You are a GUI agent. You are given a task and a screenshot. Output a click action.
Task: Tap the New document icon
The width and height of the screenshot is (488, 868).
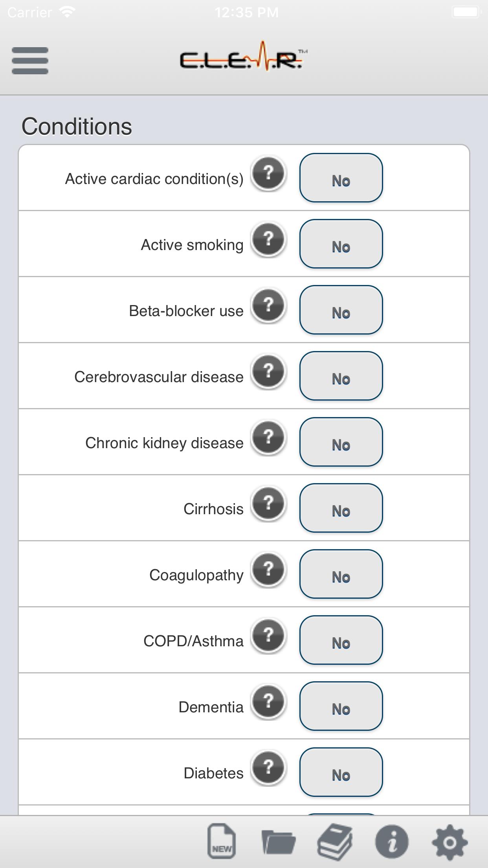tap(222, 841)
